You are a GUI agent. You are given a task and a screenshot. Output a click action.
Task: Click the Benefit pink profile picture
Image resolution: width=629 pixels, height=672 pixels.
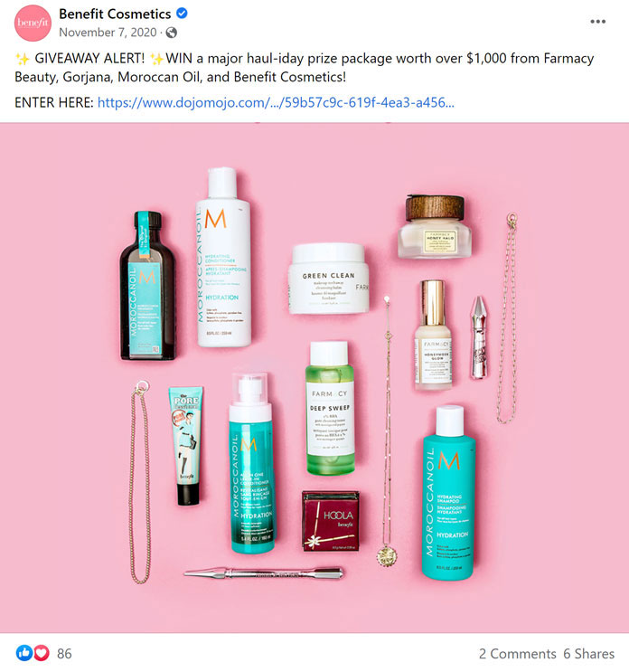click(x=33, y=24)
